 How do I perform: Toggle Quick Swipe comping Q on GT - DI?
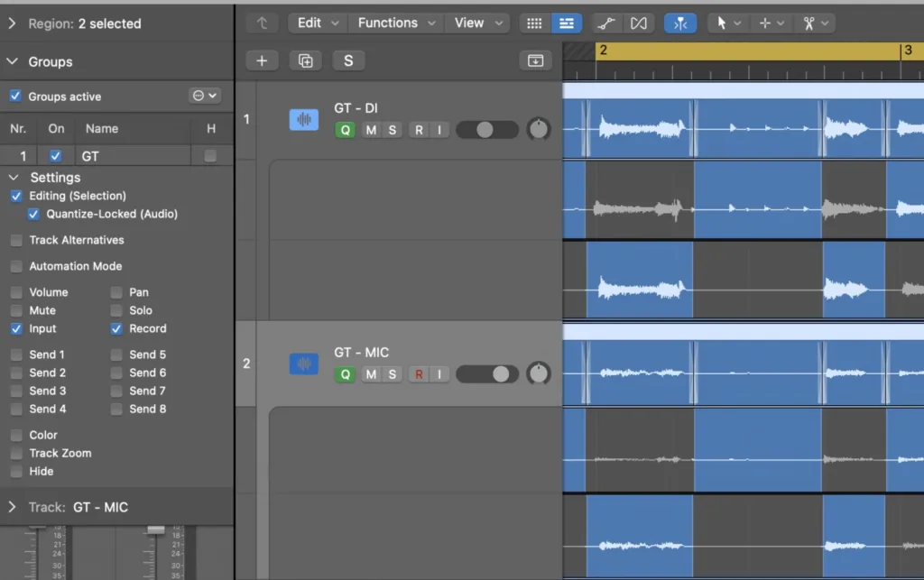(x=346, y=130)
